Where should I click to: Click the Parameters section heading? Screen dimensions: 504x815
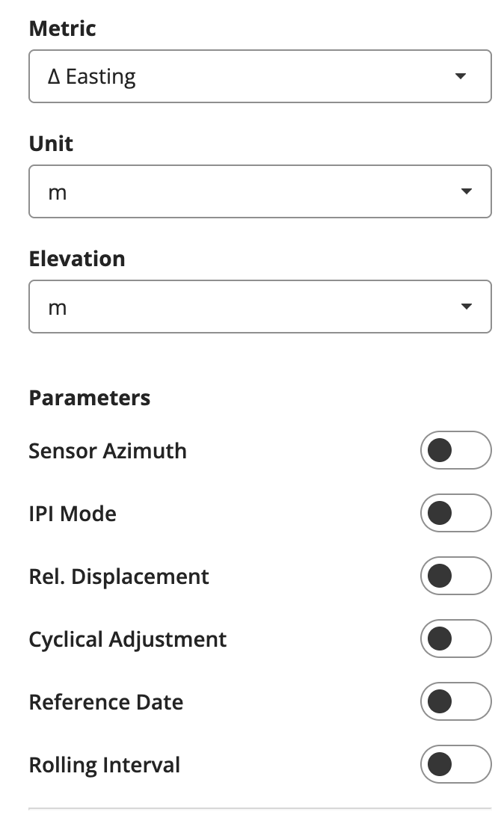click(90, 398)
